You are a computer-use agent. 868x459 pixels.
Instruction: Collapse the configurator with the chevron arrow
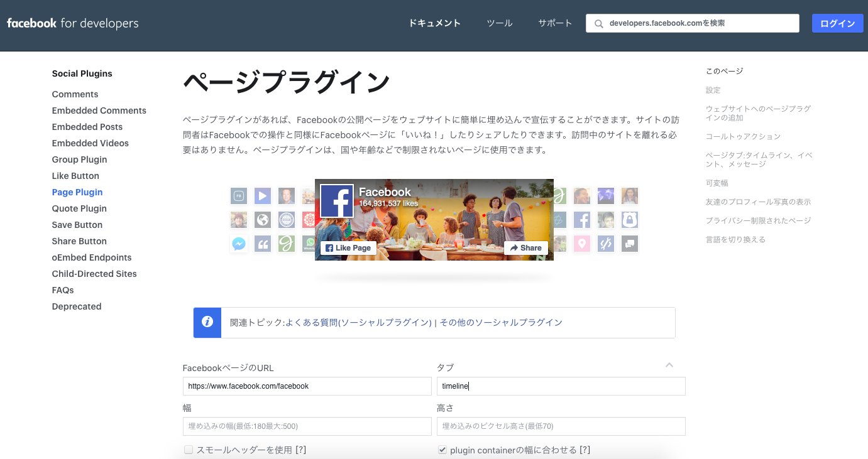point(669,365)
